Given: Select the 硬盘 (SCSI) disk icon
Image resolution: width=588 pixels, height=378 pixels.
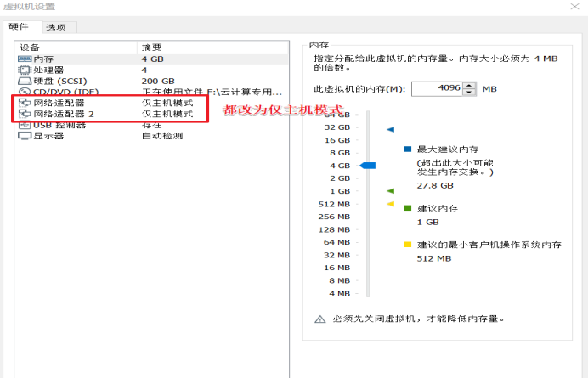Looking at the screenshot, I should pyautogui.click(x=25, y=81).
